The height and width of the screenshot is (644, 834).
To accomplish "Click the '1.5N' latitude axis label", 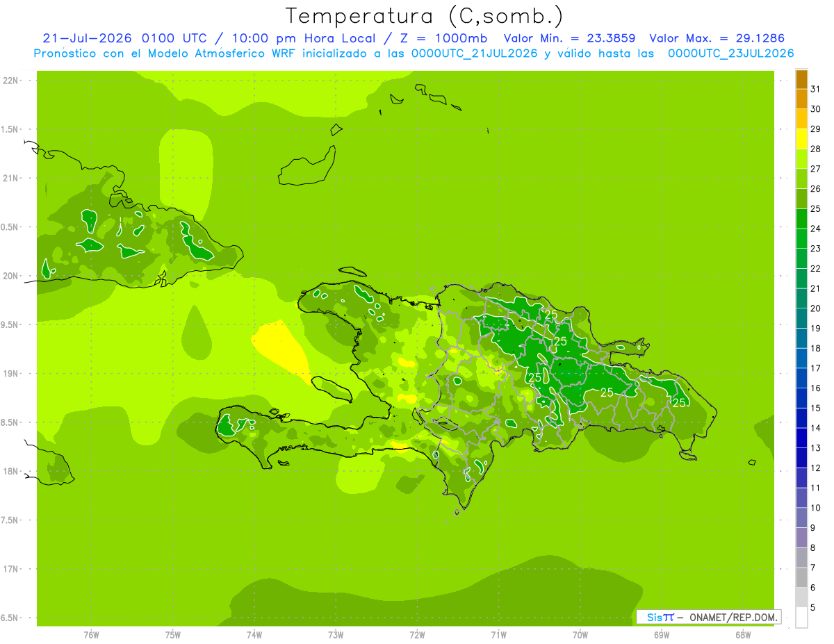I will tap(10, 129).
